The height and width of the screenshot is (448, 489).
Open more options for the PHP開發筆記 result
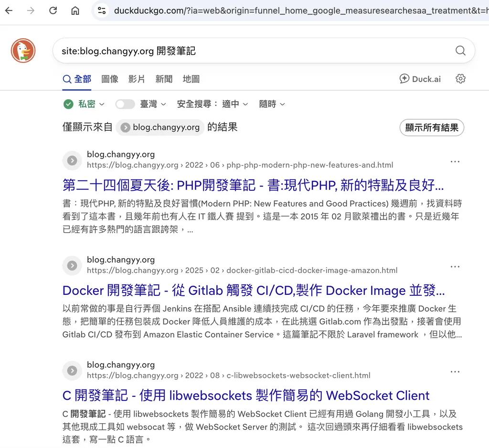click(x=455, y=161)
